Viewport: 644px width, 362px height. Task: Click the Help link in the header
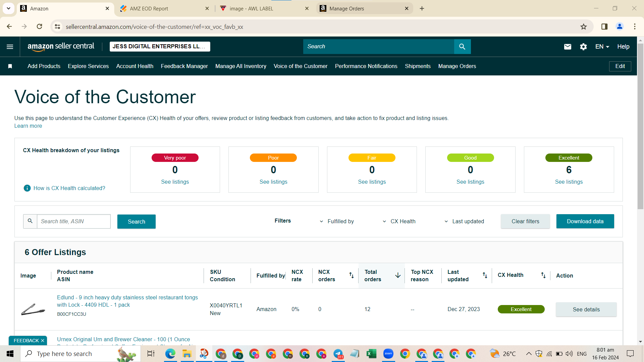623,47
